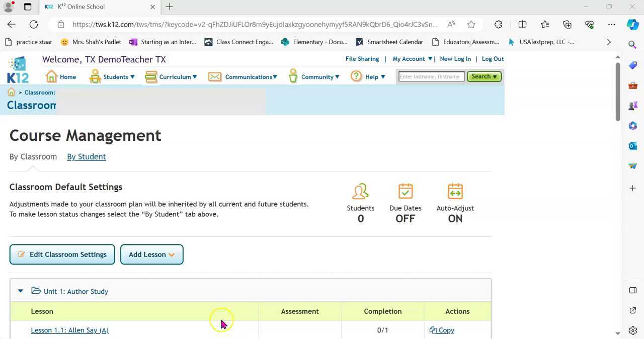
Task: Click the student name search field
Action: (431, 76)
